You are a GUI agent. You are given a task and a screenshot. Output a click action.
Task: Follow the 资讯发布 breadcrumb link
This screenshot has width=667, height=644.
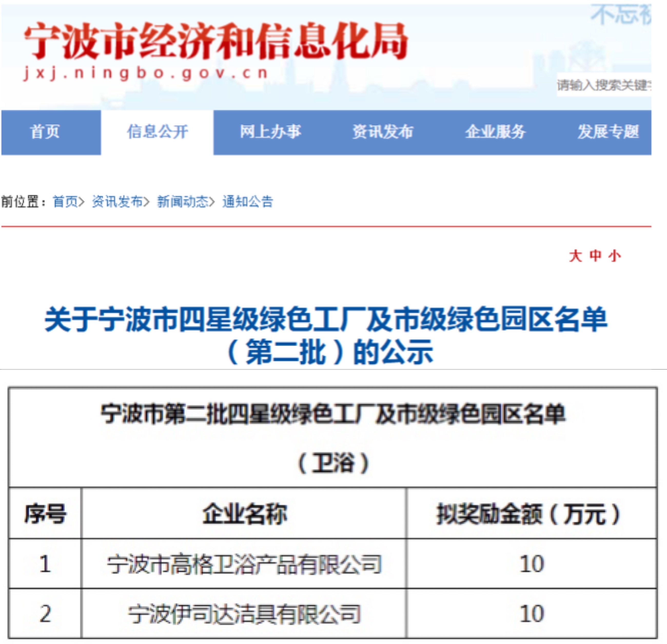coord(118,202)
